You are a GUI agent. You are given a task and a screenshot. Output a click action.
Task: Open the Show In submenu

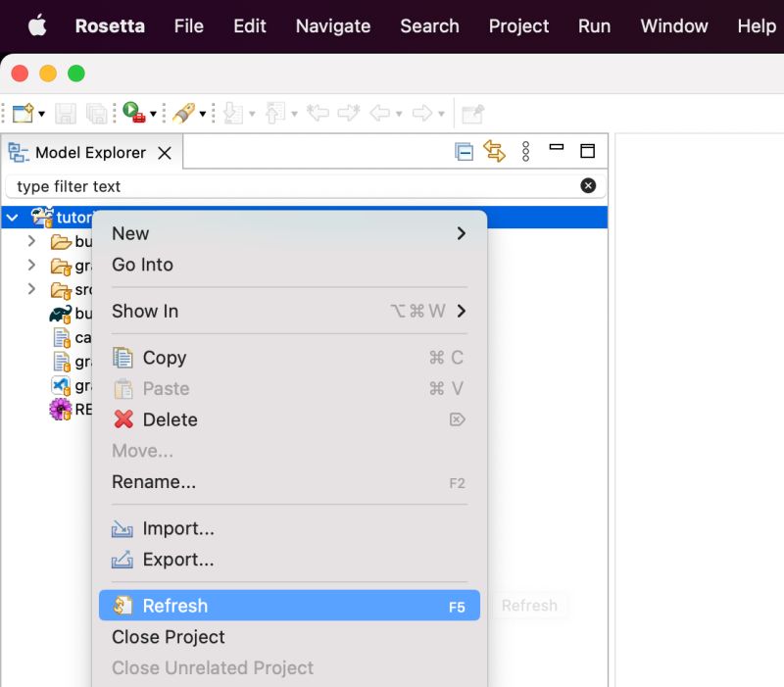289,311
